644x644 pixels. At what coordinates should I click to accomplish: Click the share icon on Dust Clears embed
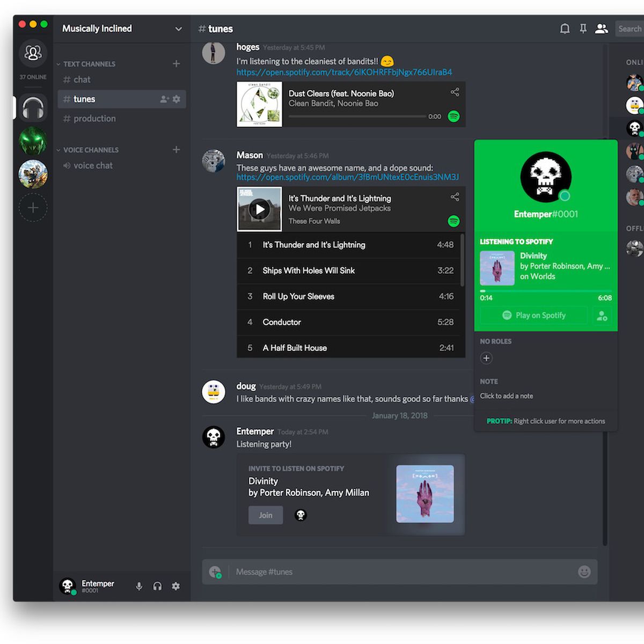[x=455, y=92]
